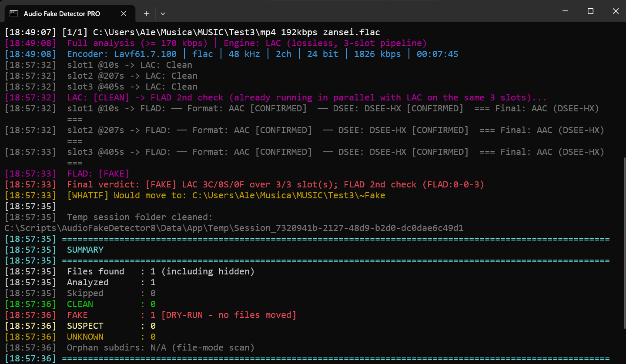Click the '[WHATIF] Would move to' line
The height and width of the screenshot is (364, 626).
point(195,195)
